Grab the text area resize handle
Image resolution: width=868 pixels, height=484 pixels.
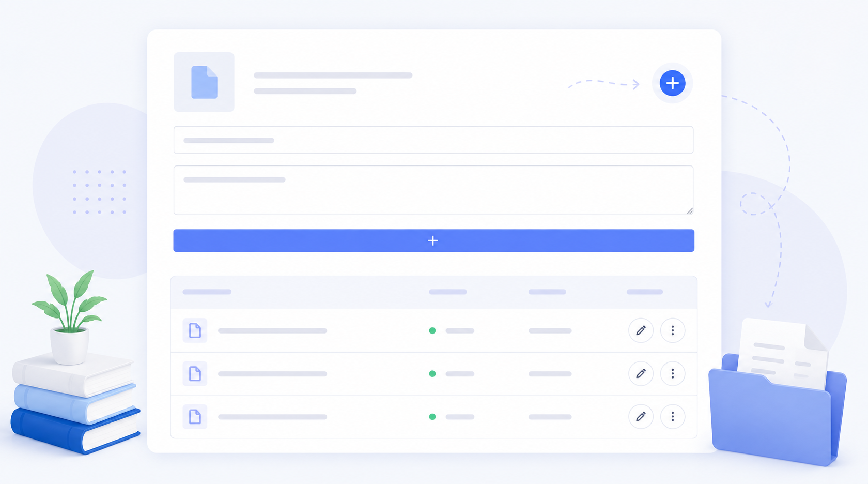(x=690, y=211)
